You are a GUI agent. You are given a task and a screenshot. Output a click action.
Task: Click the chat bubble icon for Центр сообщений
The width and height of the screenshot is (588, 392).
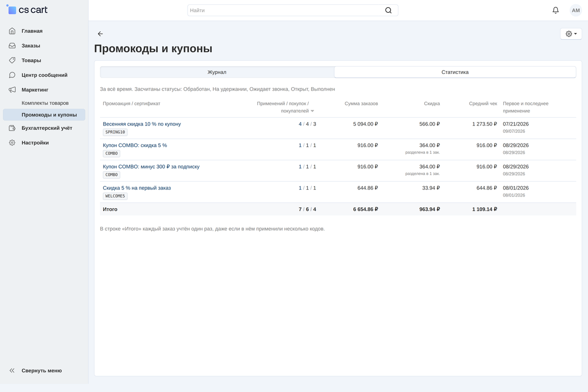click(12, 75)
